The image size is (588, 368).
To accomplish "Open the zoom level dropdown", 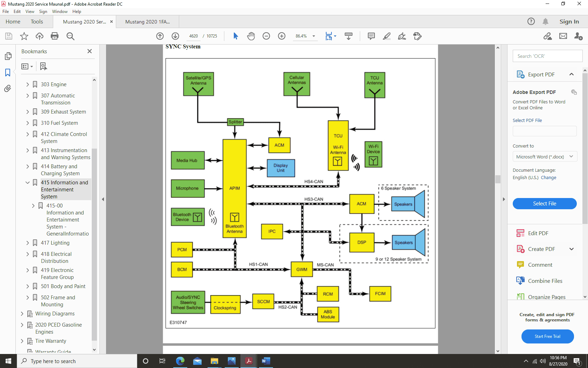I will (x=314, y=36).
